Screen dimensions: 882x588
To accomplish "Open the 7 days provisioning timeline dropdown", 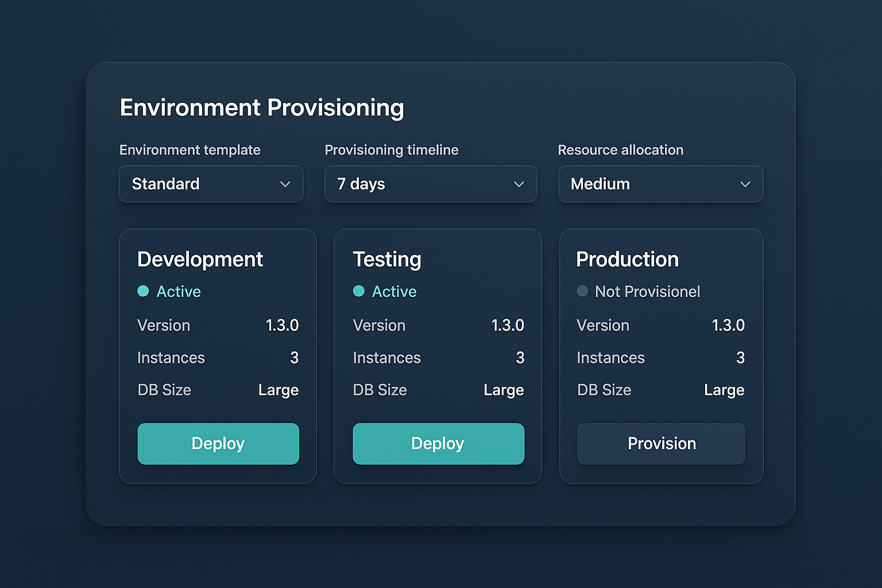I will (x=431, y=184).
